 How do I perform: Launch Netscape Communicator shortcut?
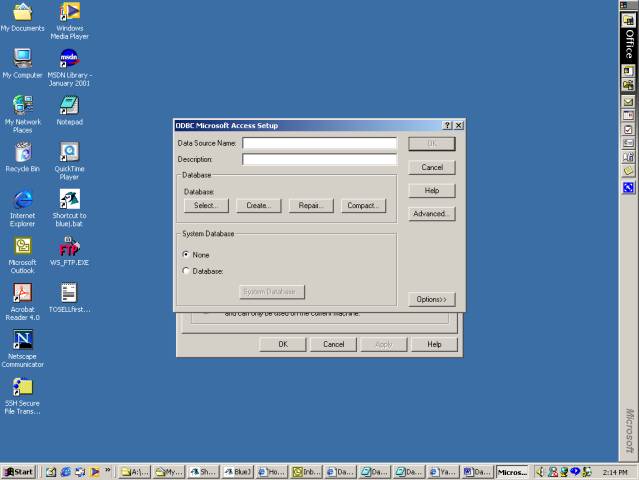tap(22, 349)
